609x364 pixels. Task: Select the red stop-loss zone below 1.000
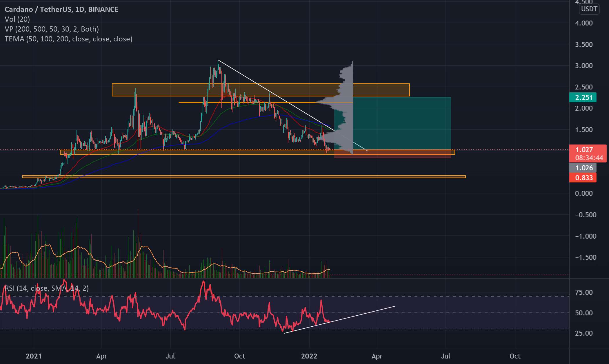[x=392, y=154]
